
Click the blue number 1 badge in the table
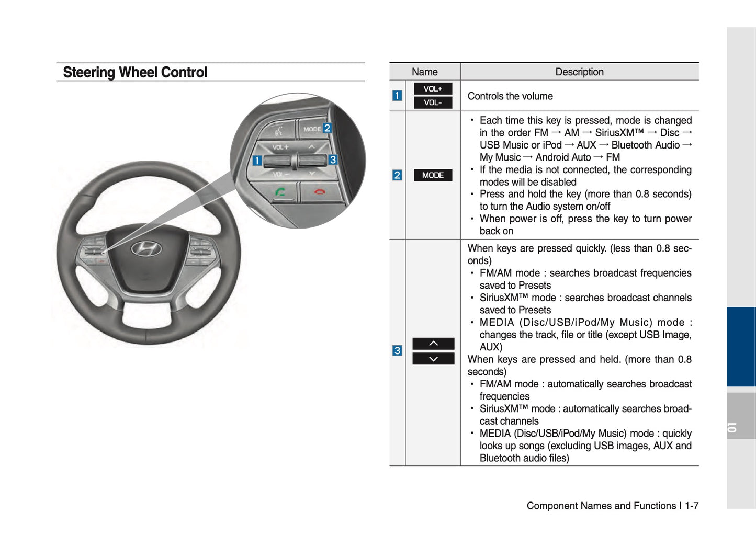pyautogui.click(x=397, y=96)
